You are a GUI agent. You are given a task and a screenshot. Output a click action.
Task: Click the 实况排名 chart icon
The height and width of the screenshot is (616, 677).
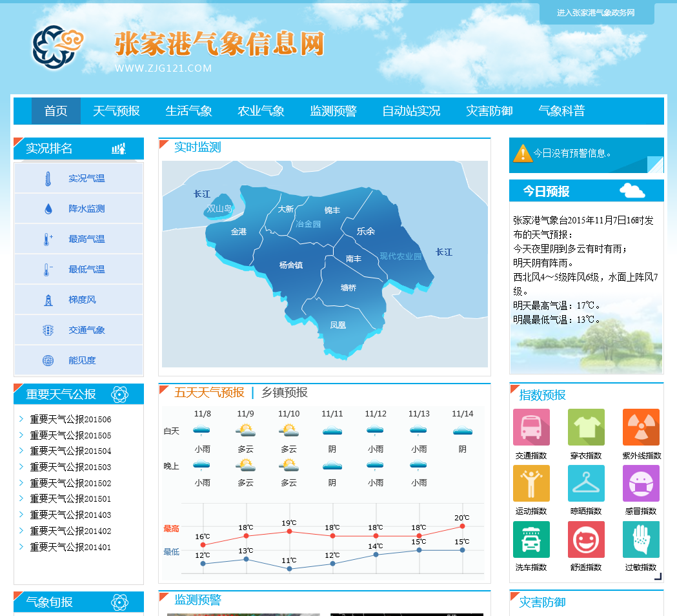pyautogui.click(x=119, y=149)
